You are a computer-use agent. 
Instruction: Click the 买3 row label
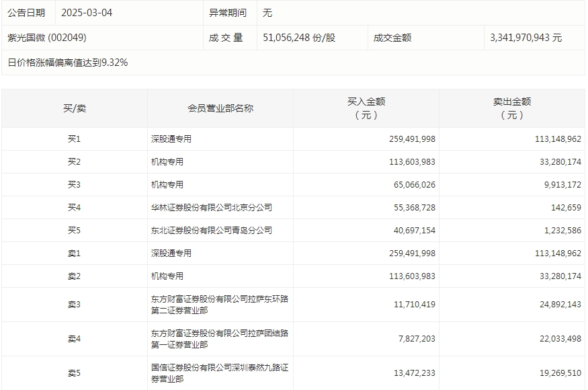tap(74, 185)
